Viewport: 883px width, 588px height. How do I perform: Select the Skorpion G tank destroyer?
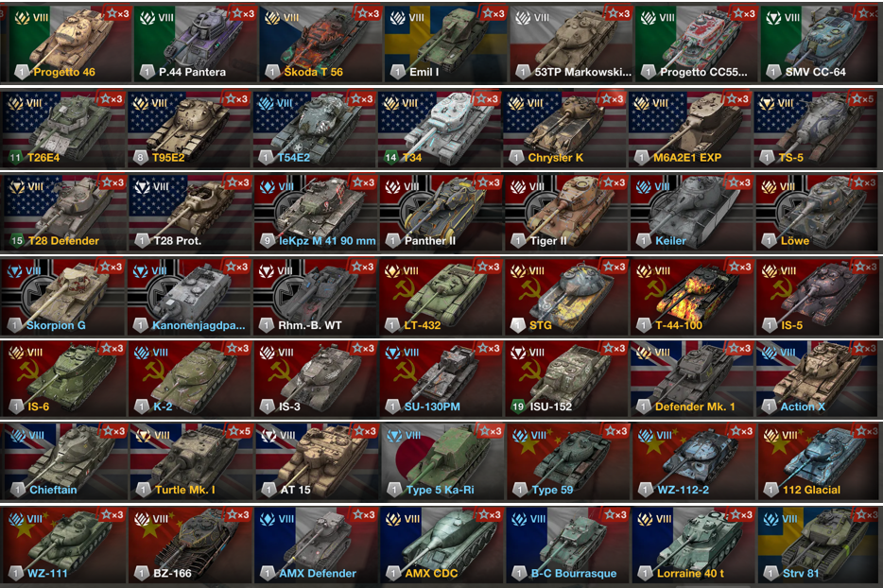click(x=64, y=297)
